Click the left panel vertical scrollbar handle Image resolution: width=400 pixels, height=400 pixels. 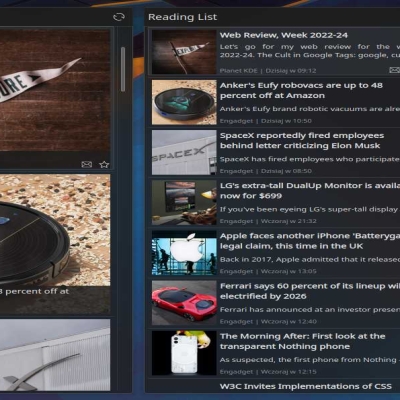[123, 69]
